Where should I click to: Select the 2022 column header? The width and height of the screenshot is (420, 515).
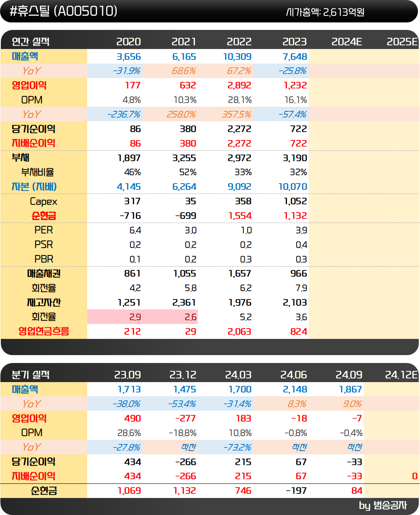point(239,42)
